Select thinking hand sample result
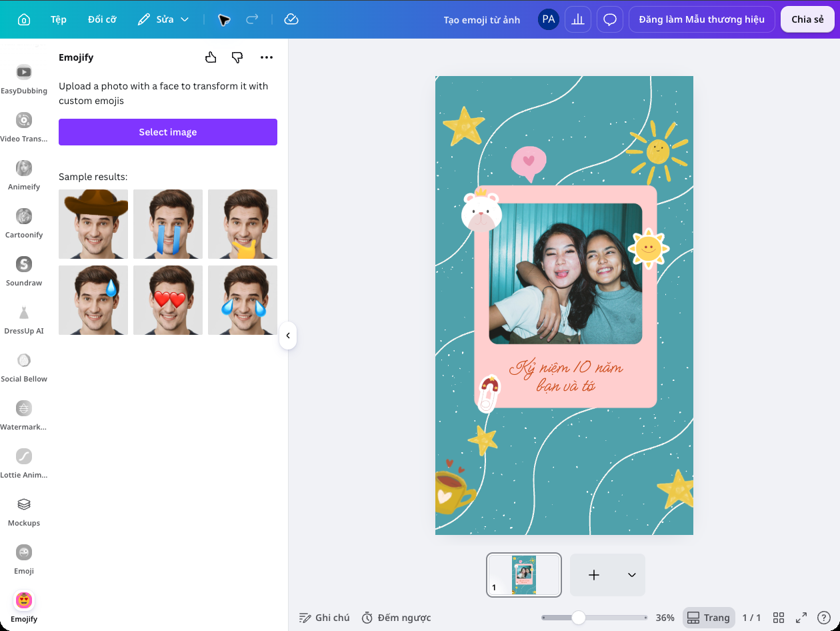Screen dimensions: 840x631 pos(243,224)
